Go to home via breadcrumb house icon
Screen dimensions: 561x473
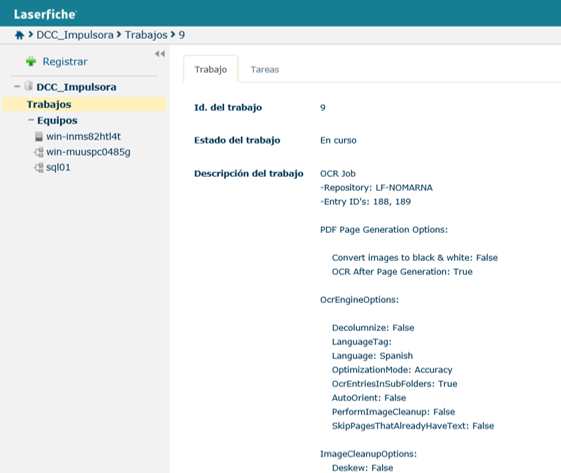pos(19,35)
